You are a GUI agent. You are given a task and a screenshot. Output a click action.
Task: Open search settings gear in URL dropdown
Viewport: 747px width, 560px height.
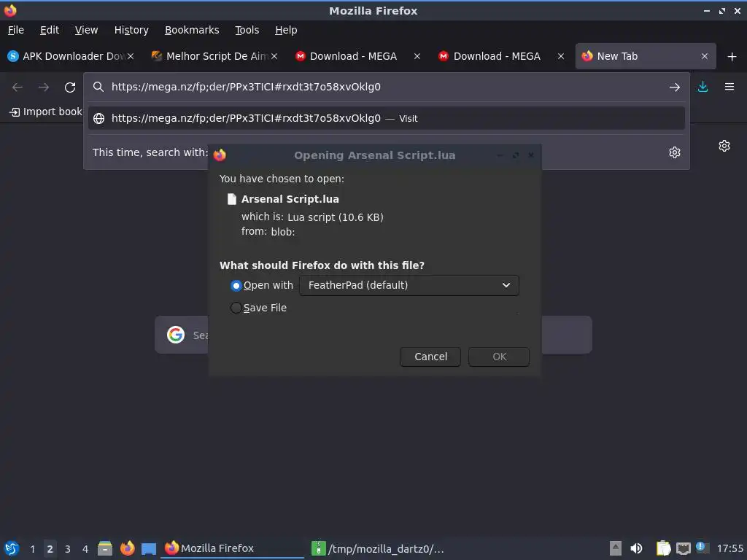coord(675,152)
